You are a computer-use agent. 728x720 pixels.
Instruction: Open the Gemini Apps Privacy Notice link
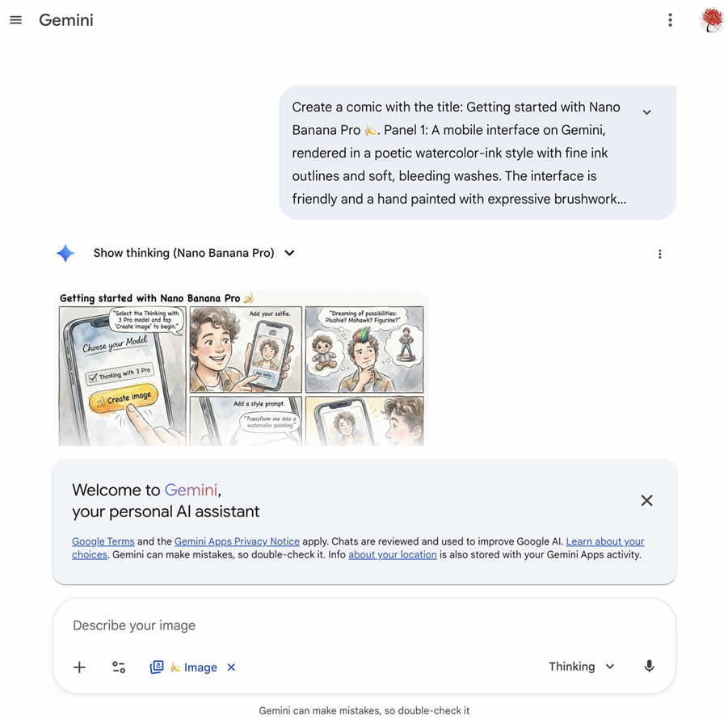point(237,541)
